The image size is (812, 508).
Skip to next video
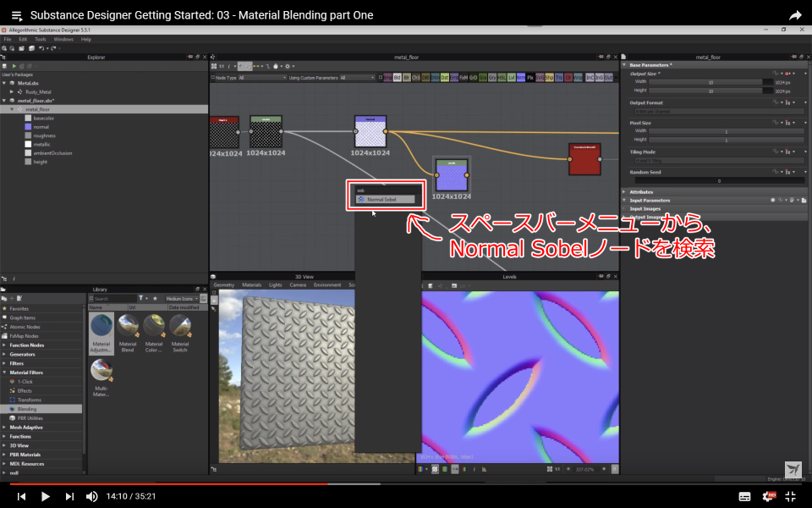69,496
